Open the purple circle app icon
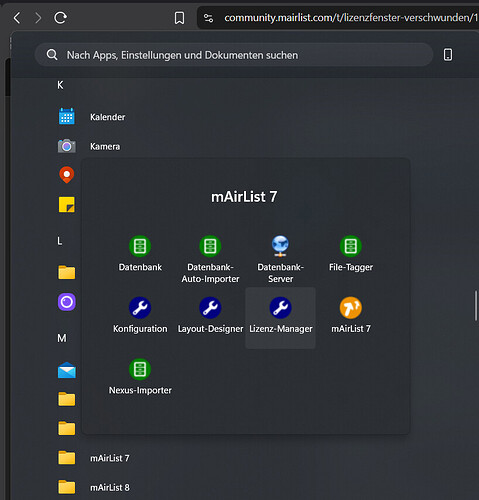 click(67, 302)
